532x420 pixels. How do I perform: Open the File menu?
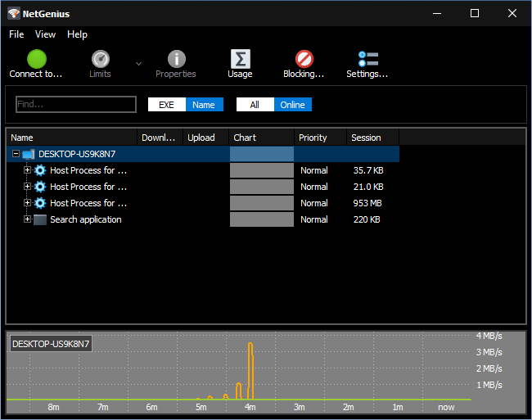tap(16, 34)
